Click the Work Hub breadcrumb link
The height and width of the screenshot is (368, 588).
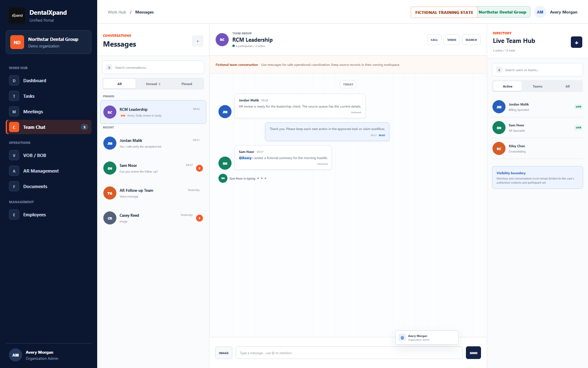117,12
